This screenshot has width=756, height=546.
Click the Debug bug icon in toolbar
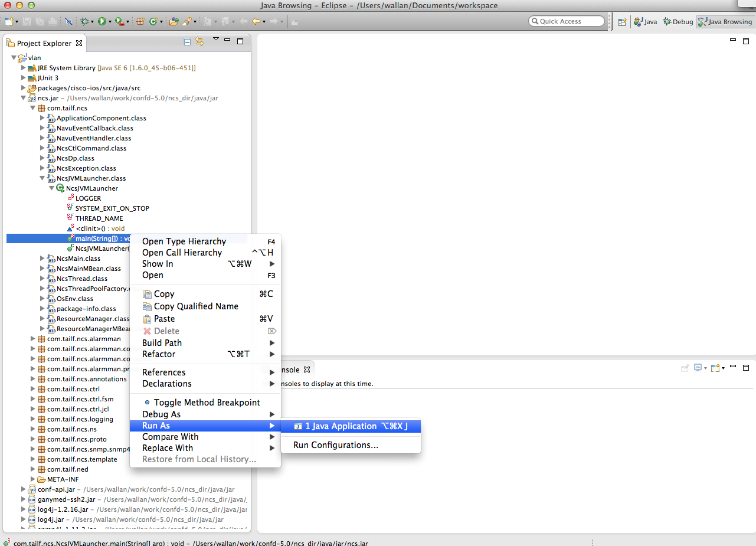pos(85,21)
